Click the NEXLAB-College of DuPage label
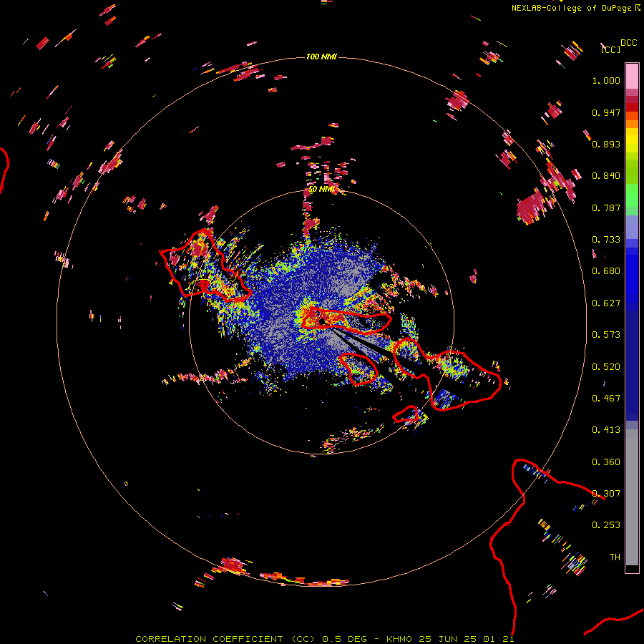Screen dimensions: 644x644 [571, 8]
